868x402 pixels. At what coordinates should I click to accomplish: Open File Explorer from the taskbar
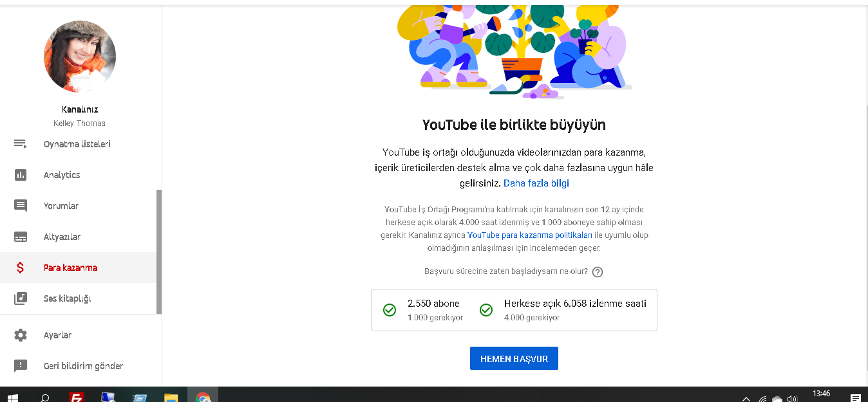click(171, 397)
